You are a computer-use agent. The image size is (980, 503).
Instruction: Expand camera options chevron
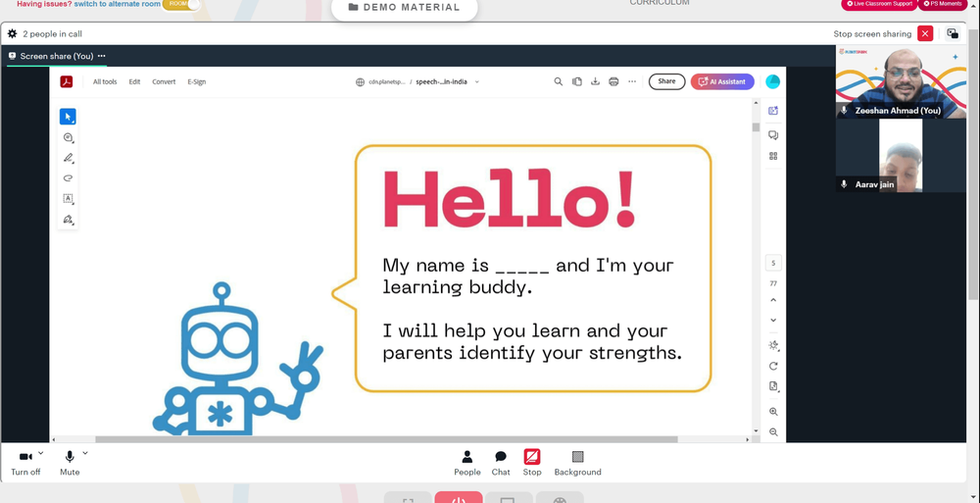pyautogui.click(x=41, y=453)
